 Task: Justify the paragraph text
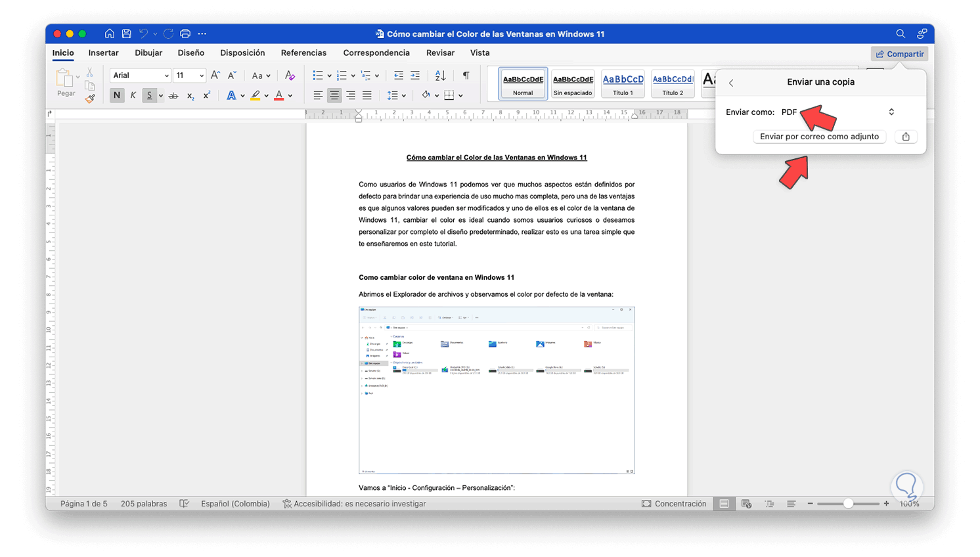point(367,96)
